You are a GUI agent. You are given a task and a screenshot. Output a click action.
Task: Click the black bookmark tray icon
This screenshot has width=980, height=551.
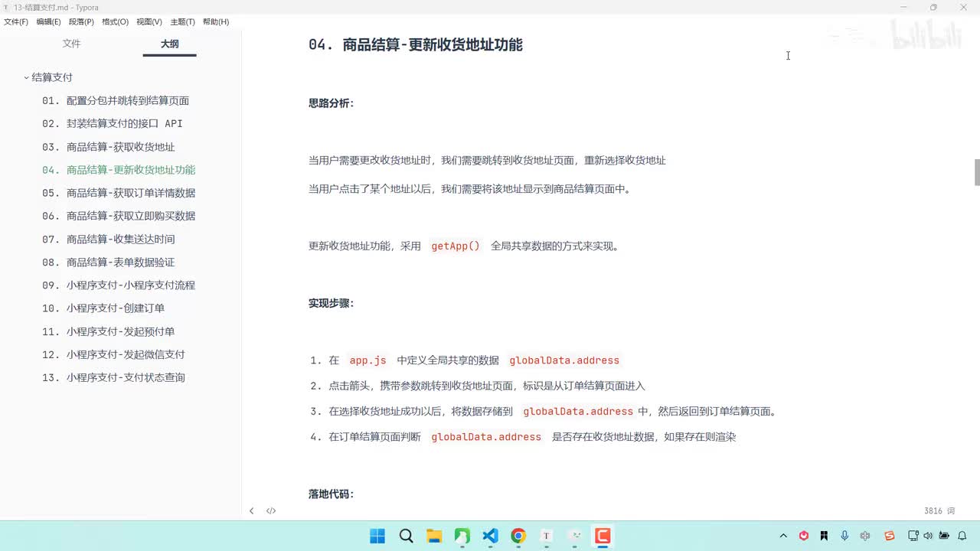click(824, 536)
